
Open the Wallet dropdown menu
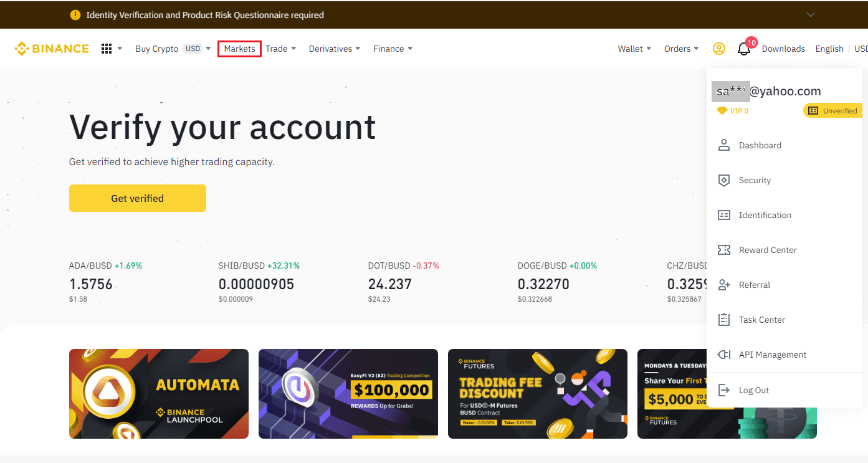click(x=635, y=49)
